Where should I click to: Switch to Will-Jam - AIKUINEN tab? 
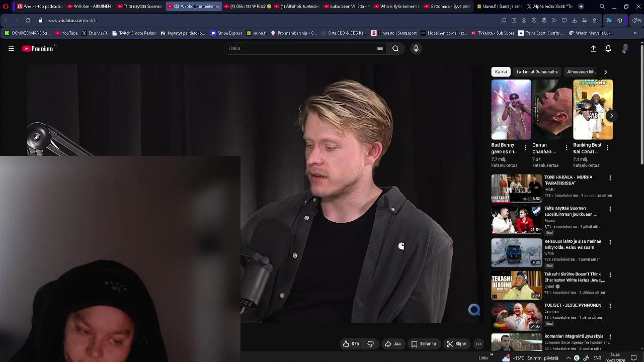(x=90, y=7)
